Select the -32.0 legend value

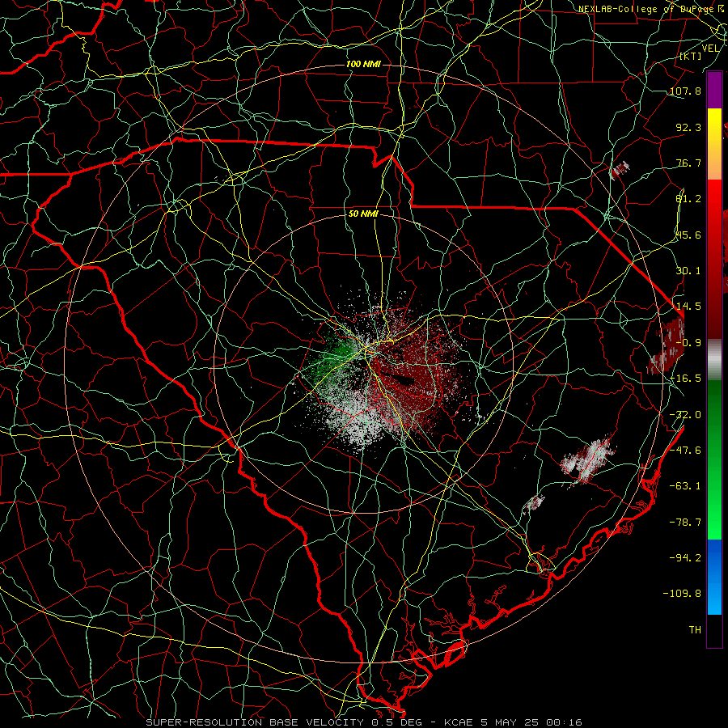pos(685,415)
